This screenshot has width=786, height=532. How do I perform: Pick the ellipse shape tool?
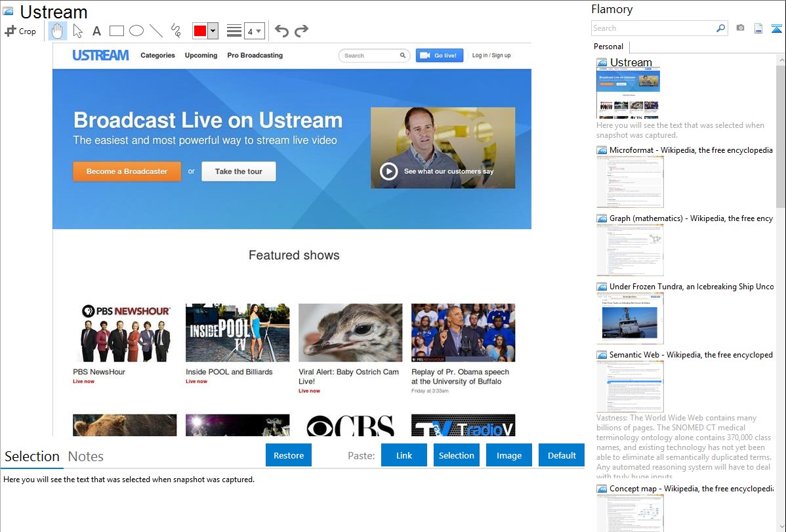[136, 31]
